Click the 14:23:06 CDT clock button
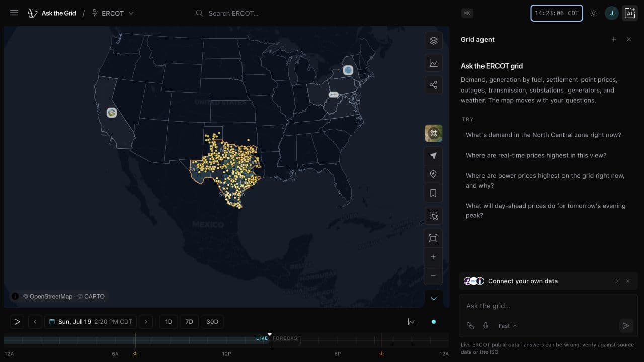 [x=556, y=13]
